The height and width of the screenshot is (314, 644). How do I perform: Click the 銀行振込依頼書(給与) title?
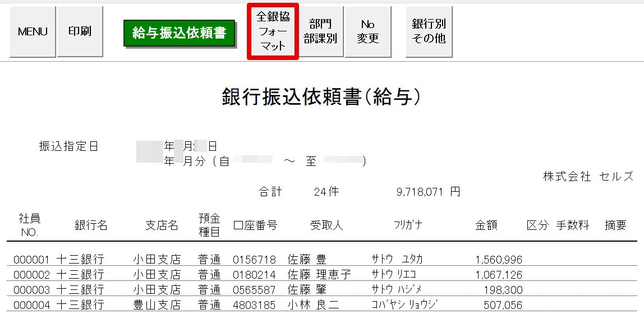click(x=321, y=97)
